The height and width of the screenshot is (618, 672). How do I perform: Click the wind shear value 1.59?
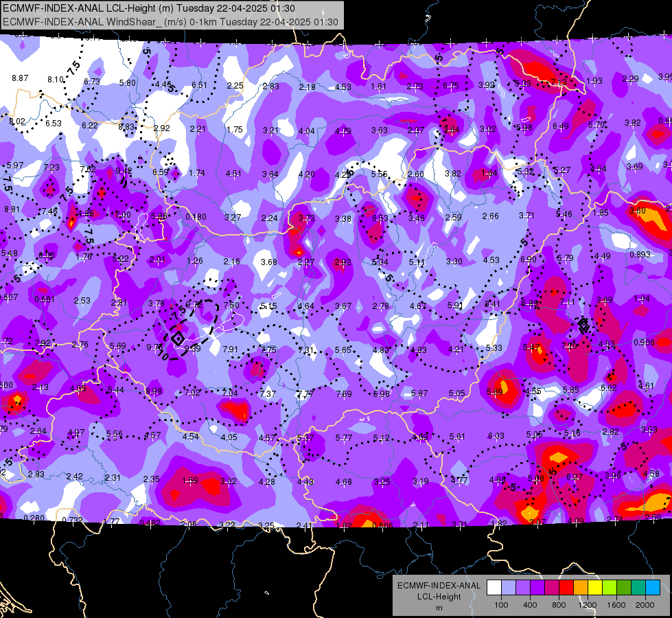tap(190, 481)
